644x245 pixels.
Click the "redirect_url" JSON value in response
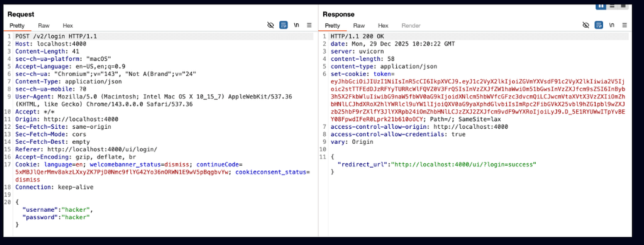pos(464,165)
